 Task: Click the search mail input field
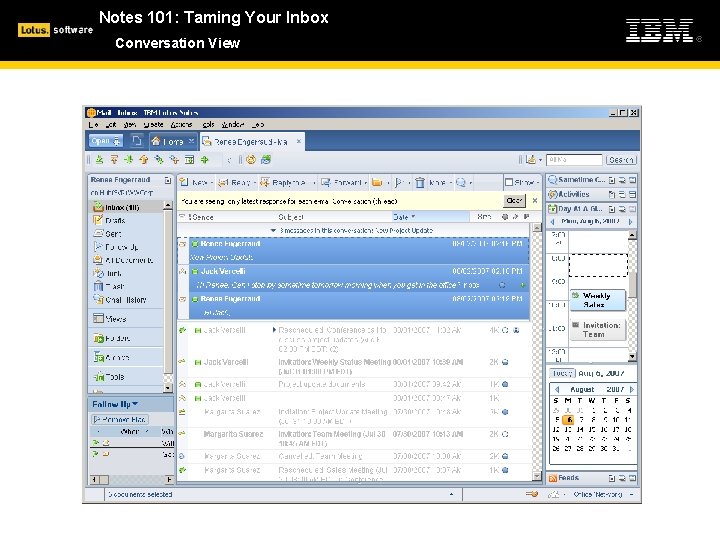574,159
